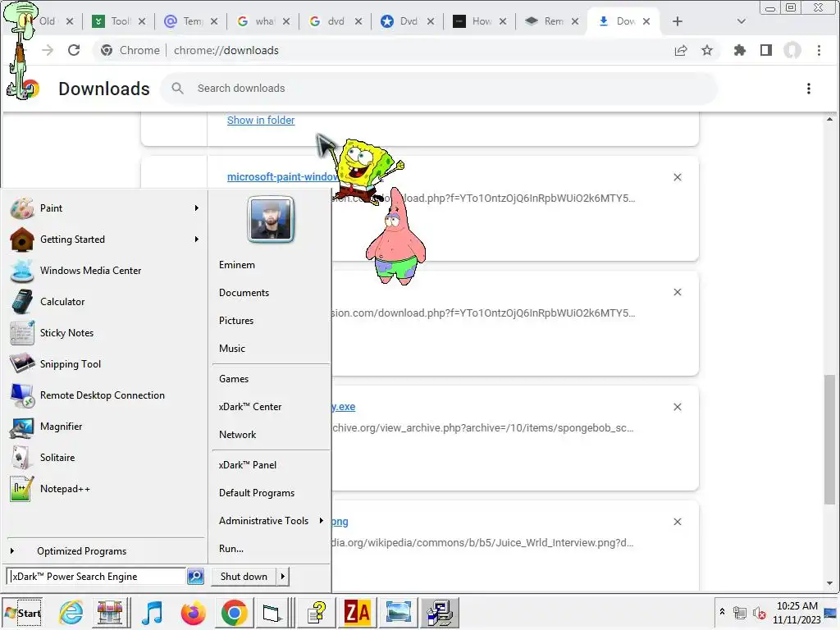Open Sticky Notes
The image size is (840, 630).
tap(105, 332)
